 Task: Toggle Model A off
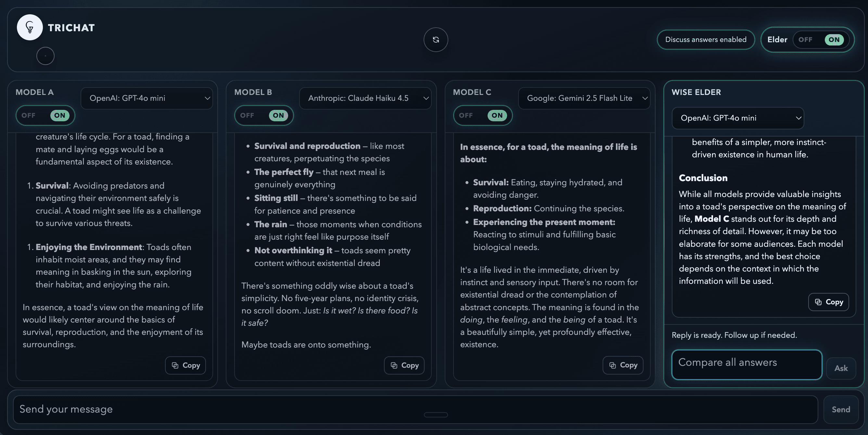point(45,115)
